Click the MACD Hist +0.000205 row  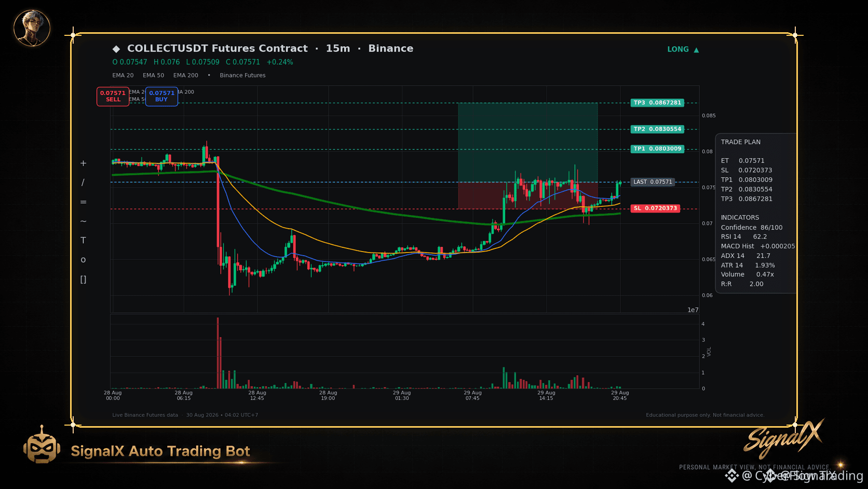758,246
